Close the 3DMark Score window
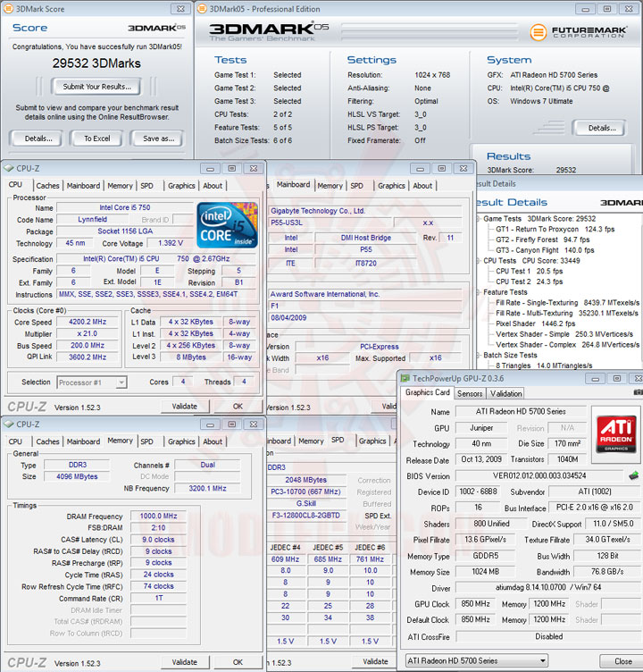The width and height of the screenshot is (643, 672). (x=180, y=9)
